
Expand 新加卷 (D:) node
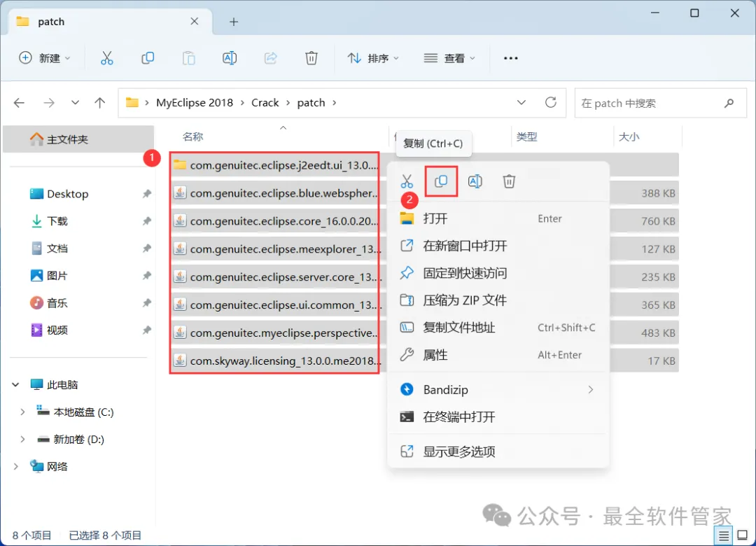point(22,440)
